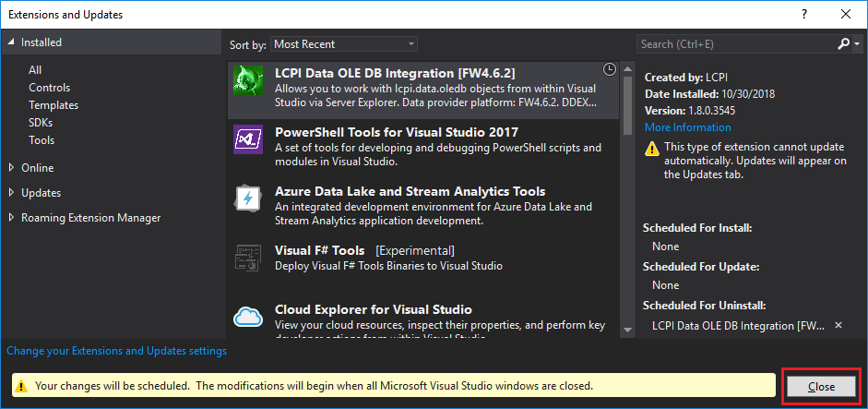
Task: Select PowerShell Tools for Visual Studio 2017
Action: [x=397, y=132]
